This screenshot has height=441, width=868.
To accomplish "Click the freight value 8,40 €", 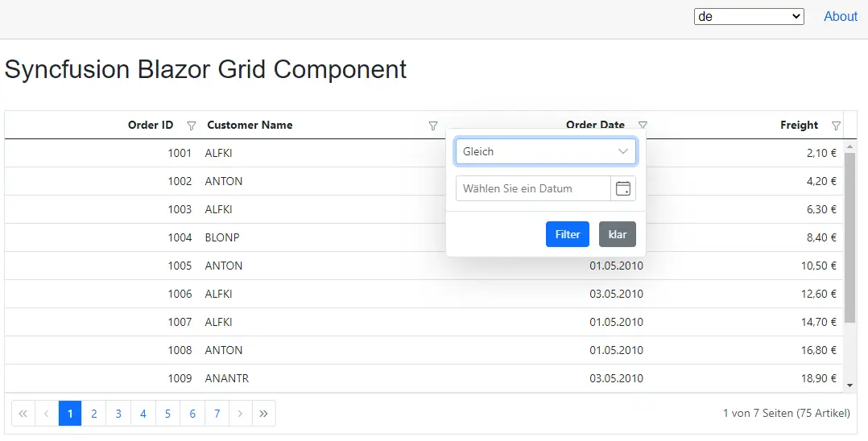I will [821, 237].
